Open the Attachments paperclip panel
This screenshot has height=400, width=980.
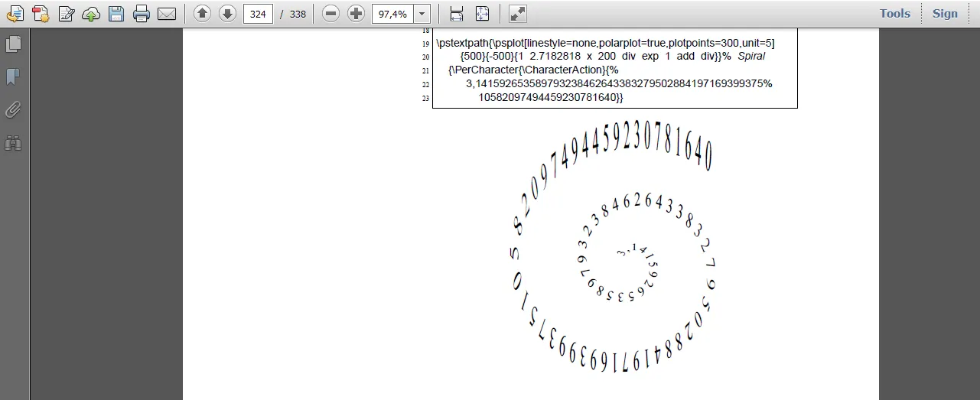13,109
